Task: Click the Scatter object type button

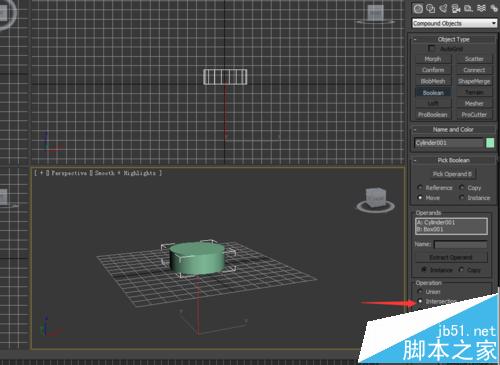Action: (474, 59)
